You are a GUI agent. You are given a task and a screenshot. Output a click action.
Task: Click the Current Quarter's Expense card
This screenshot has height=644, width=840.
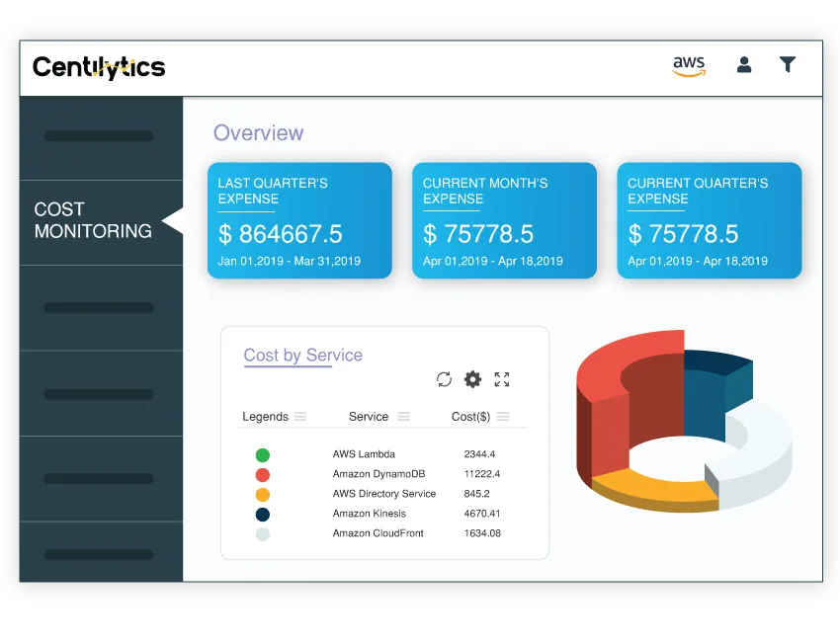pos(710,220)
